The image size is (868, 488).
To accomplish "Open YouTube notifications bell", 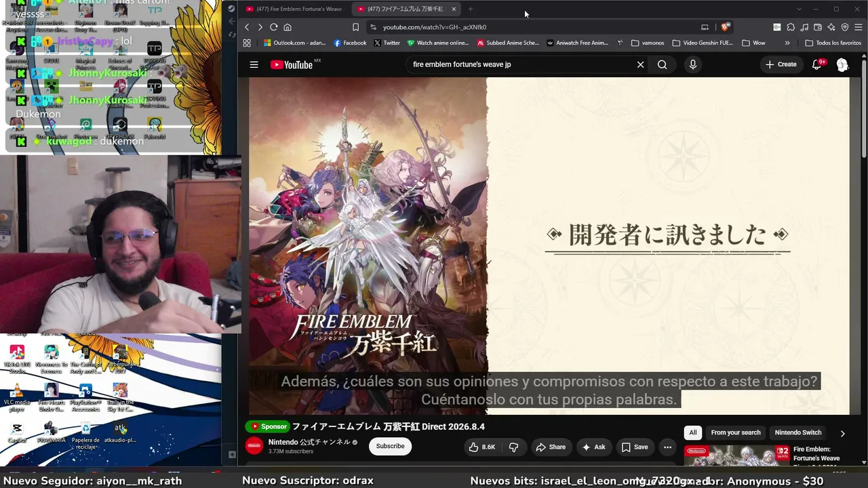I will [817, 64].
